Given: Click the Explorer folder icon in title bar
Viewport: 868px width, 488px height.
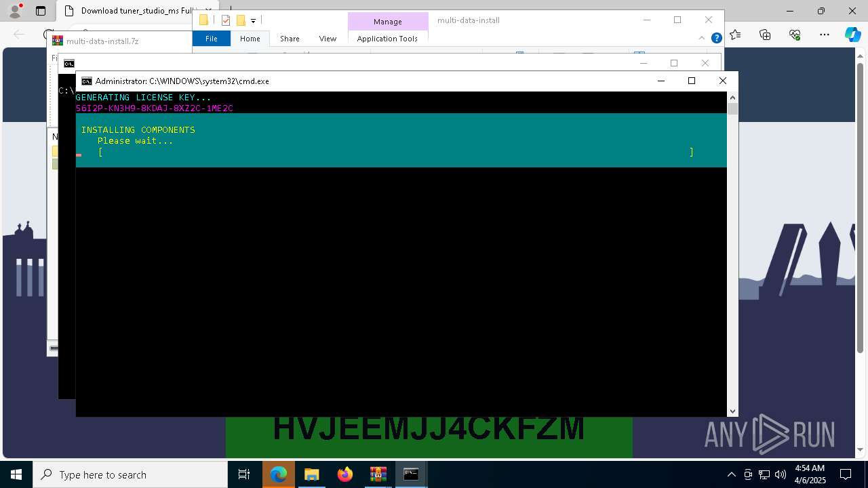Looking at the screenshot, I should [203, 20].
